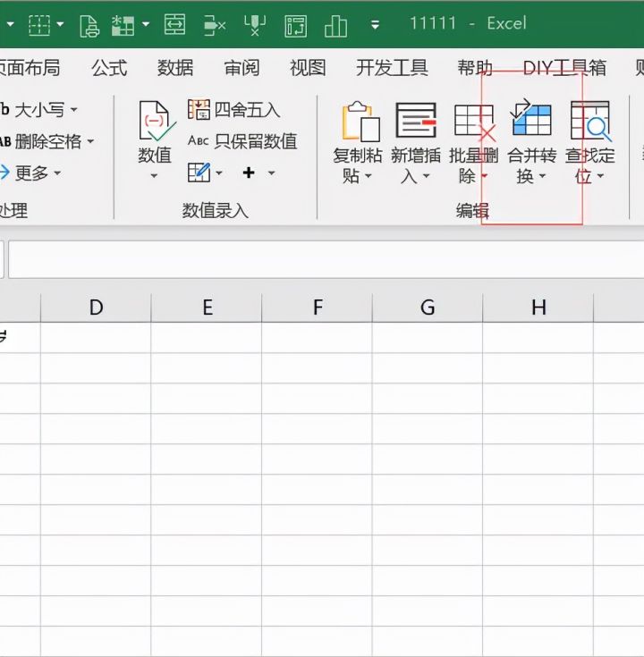Screen dimensions: 644x657
Task: Open the 新增插入 dropdown label
Action: (x=416, y=166)
